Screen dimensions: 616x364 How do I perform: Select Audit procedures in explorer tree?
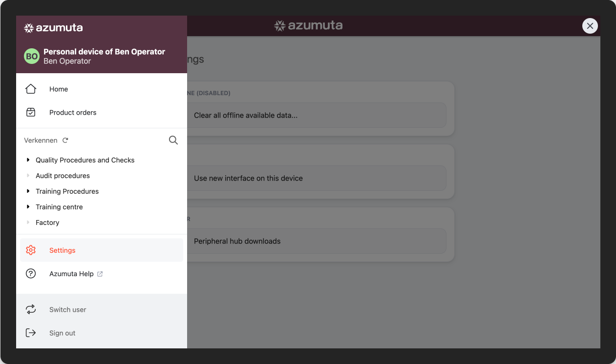click(x=63, y=176)
